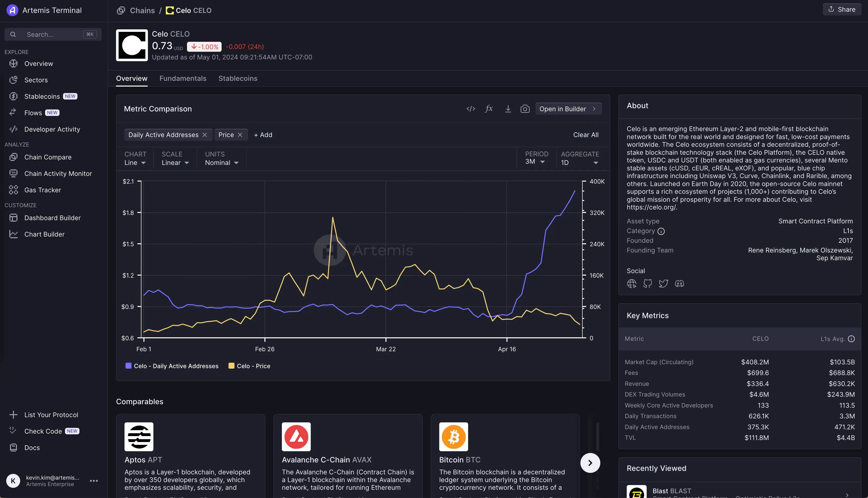The width and height of the screenshot is (868, 498).
Task: Open the Aptos APT comparable card
Action: pyautogui.click(x=191, y=456)
